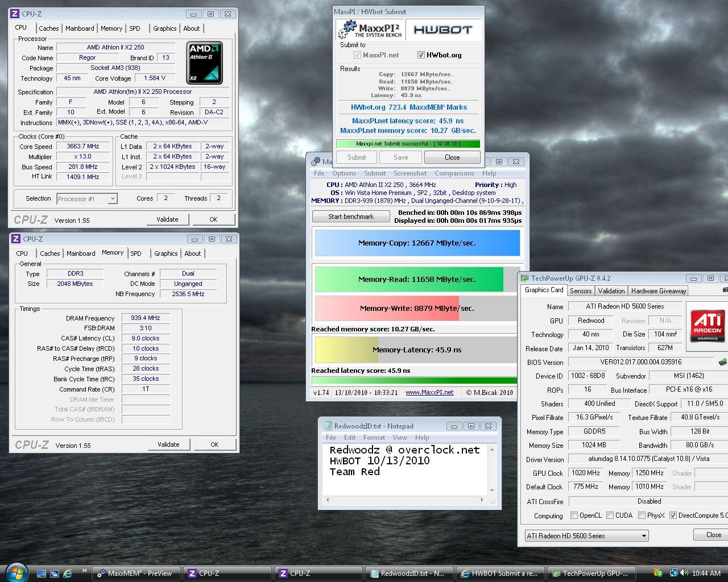
Task: Click the Notepad window title icon
Action: click(x=327, y=426)
